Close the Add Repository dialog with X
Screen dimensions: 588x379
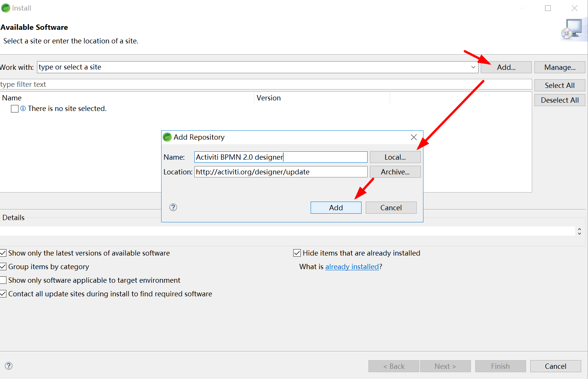tap(414, 137)
